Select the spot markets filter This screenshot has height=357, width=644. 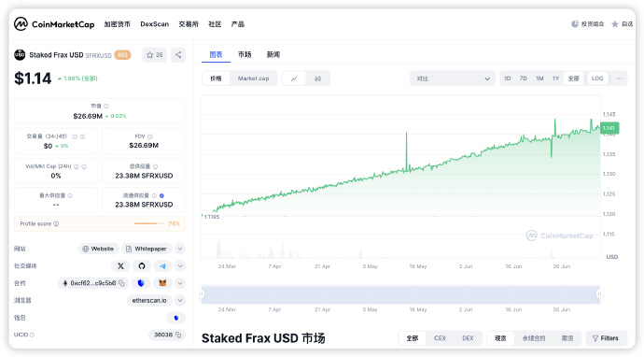(500, 338)
